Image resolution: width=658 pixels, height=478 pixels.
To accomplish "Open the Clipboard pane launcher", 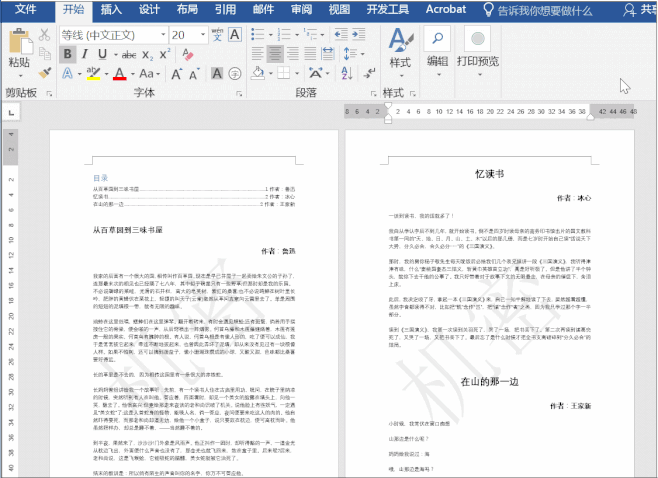I will click(49, 94).
